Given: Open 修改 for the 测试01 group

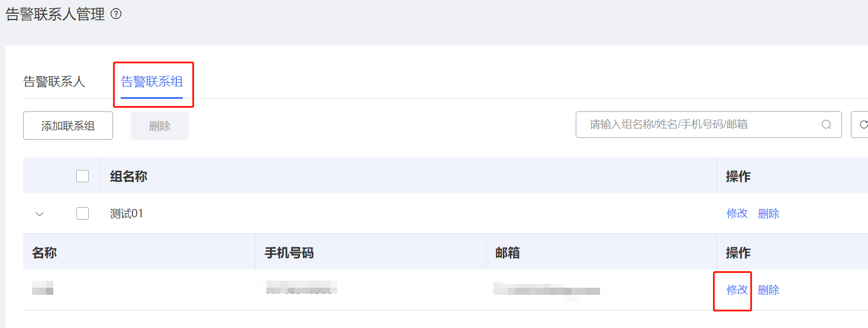Looking at the screenshot, I should (x=737, y=214).
